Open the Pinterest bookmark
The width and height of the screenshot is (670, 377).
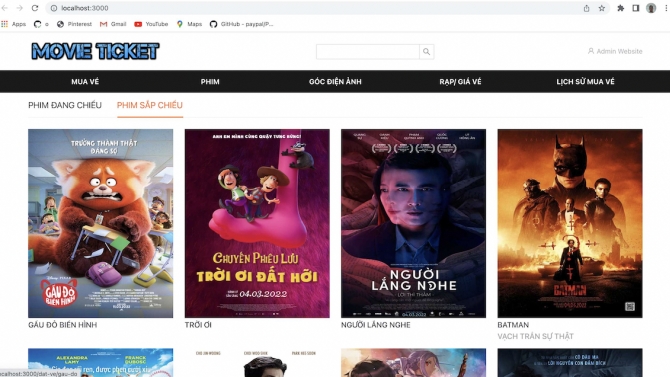(74, 24)
